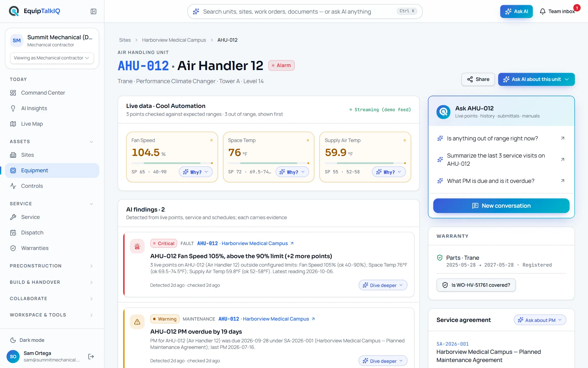Click the Ask AHU-012 assistant avatar
588x368 pixels.
click(443, 112)
